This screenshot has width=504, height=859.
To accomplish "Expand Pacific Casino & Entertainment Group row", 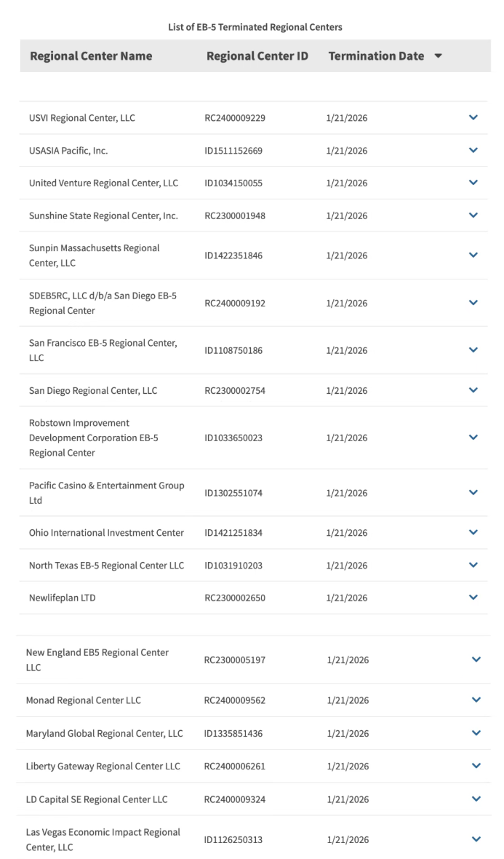I will (x=474, y=493).
